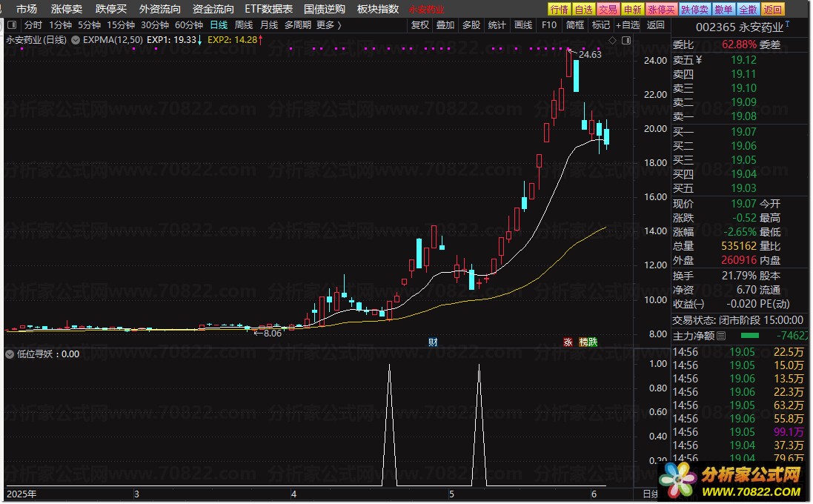Image resolution: width=813 pixels, height=504 pixels.
Task: Click the 委比 62.88% value
Action: pyautogui.click(x=739, y=44)
